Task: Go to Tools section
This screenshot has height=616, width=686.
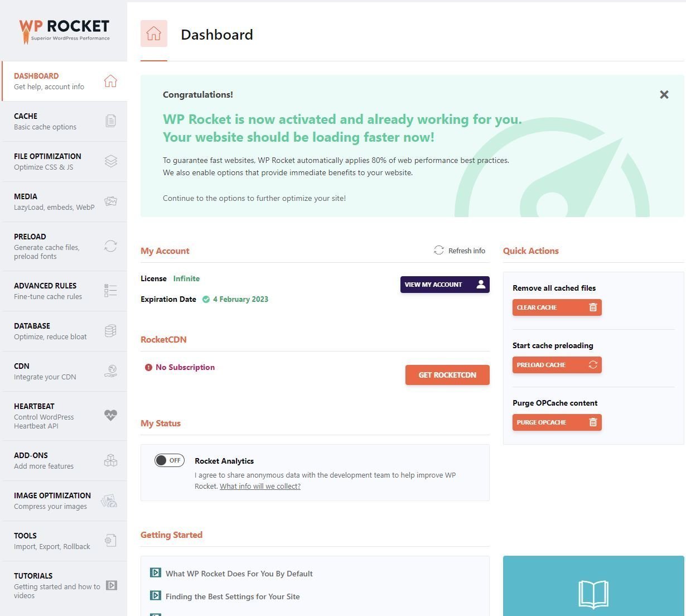Action: pyautogui.click(x=65, y=541)
